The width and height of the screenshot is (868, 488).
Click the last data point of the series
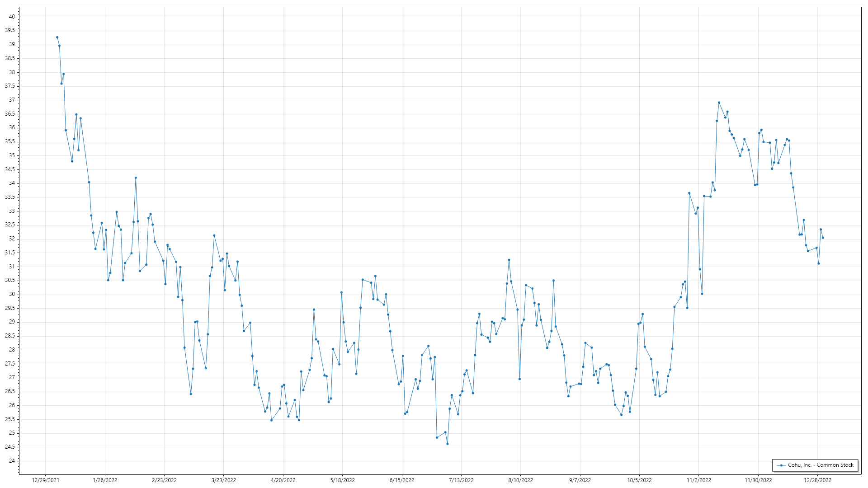pos(823,238)
